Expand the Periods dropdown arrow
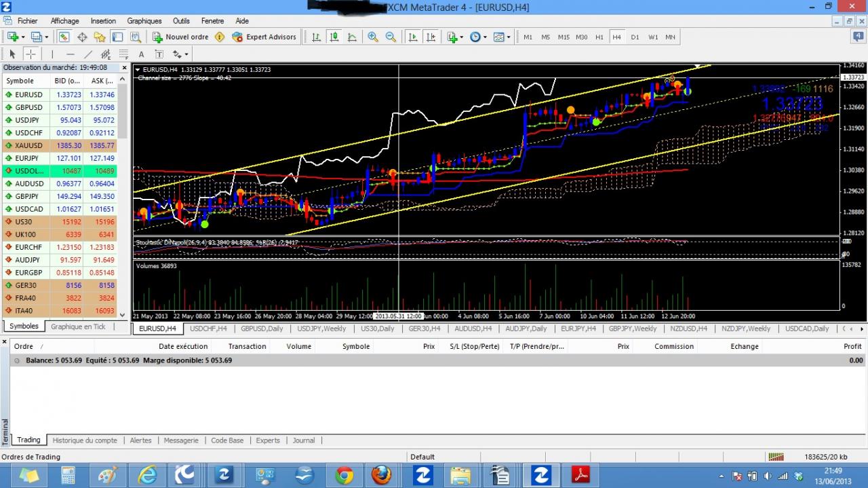Screen dimensions: 868x488 click(484, 37)
